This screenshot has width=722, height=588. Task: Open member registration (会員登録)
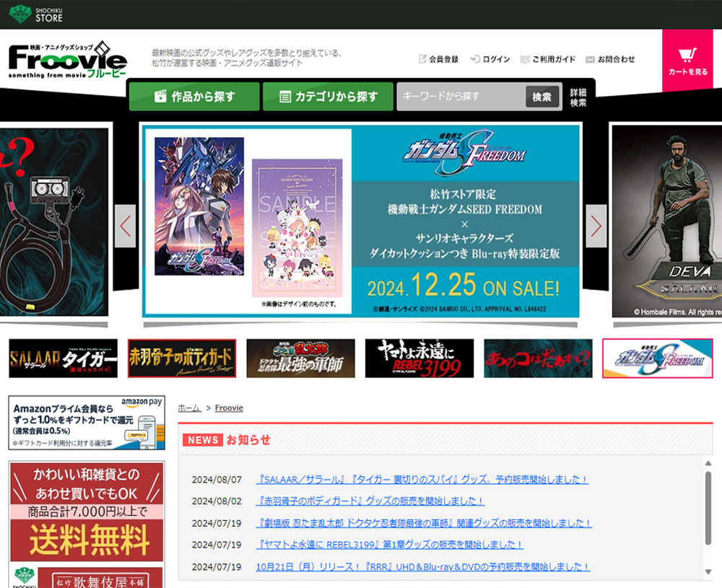tap(438, 59)
